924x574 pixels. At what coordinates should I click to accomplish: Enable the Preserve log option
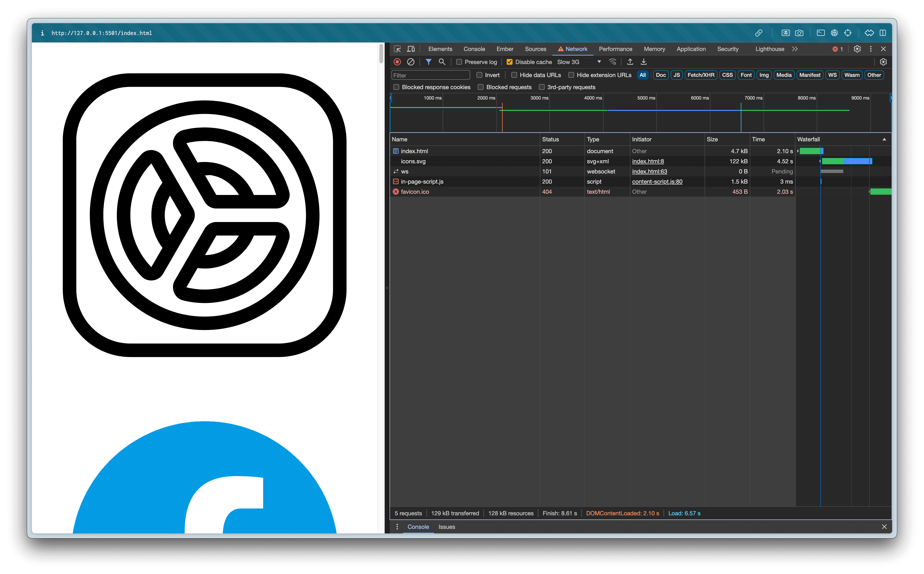(459, 62)
